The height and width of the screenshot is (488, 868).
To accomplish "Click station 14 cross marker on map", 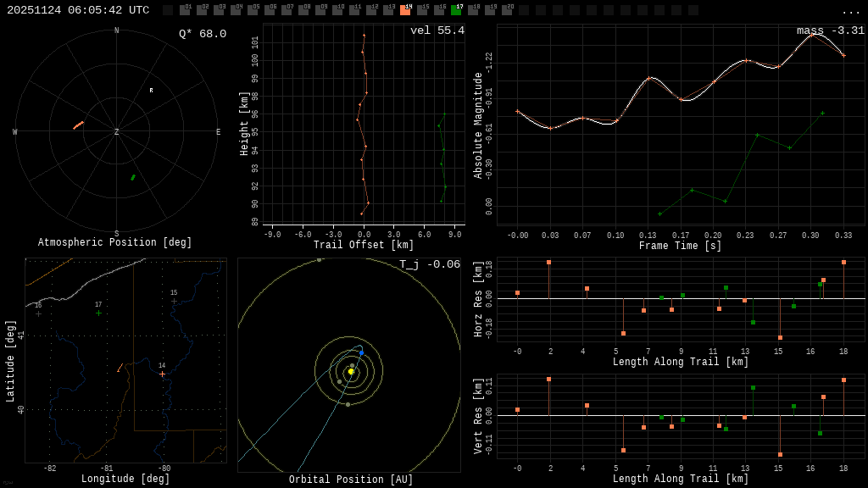I will coord(162,374).
